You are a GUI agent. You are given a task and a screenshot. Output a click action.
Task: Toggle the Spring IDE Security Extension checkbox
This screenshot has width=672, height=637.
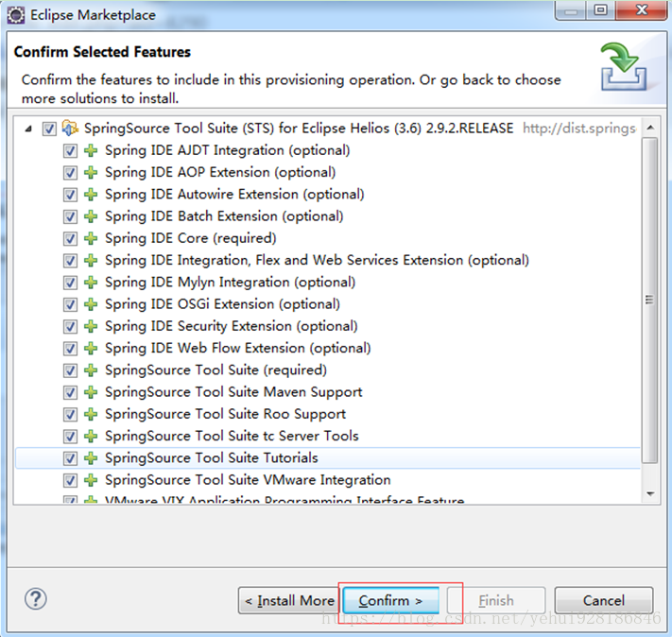(x=70, y=327)
